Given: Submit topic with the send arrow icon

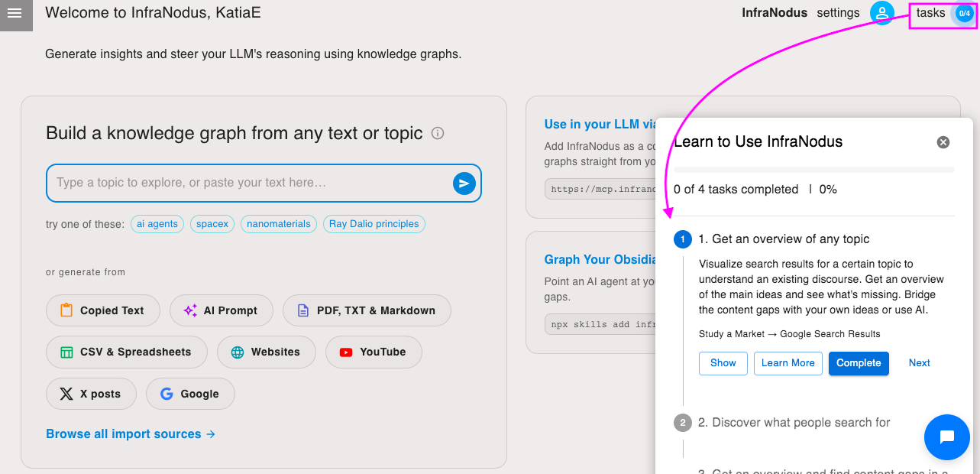Looking at the screenshot, I should click(464, 183).
